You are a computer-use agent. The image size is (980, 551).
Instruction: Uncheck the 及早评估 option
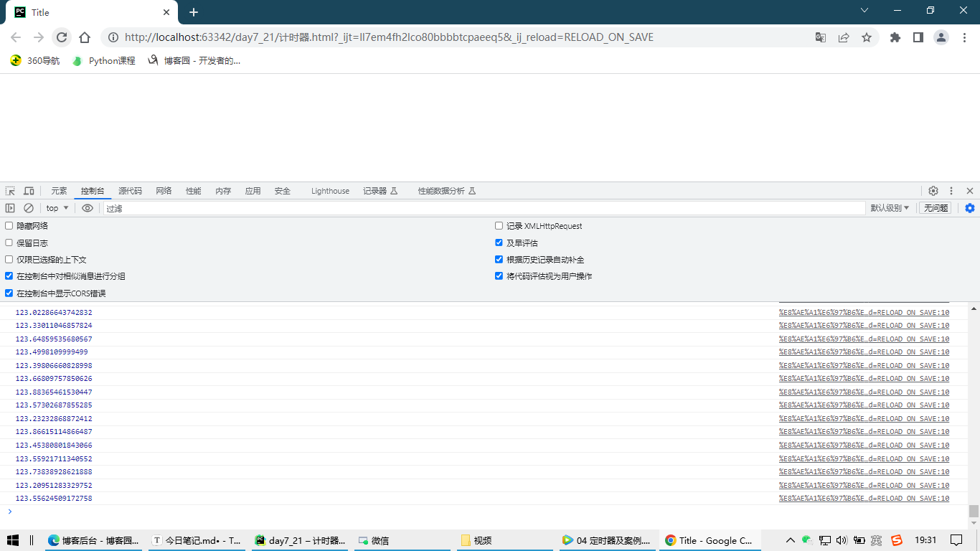499,243
